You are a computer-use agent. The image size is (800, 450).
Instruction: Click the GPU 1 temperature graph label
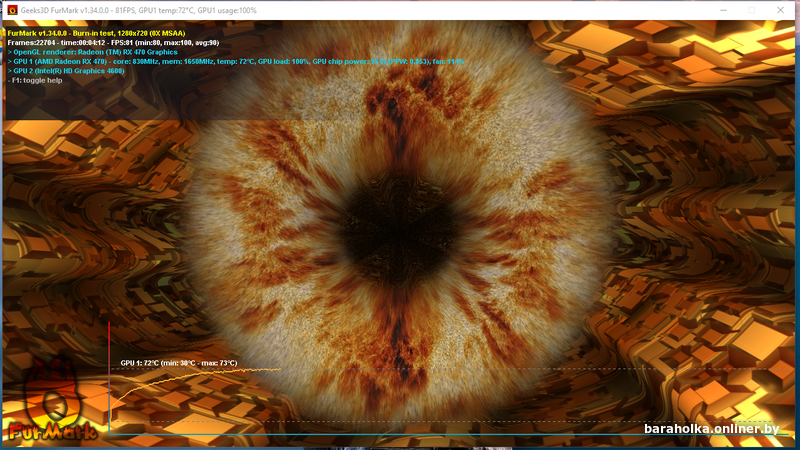[x=178, y=363]
